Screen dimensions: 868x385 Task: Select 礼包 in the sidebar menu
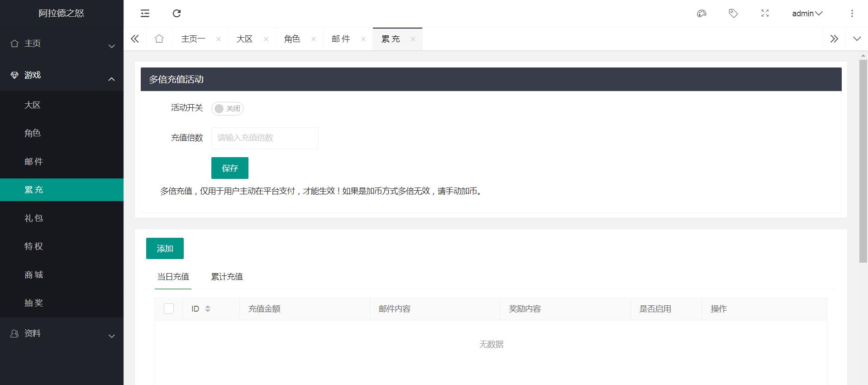point(34,218)
